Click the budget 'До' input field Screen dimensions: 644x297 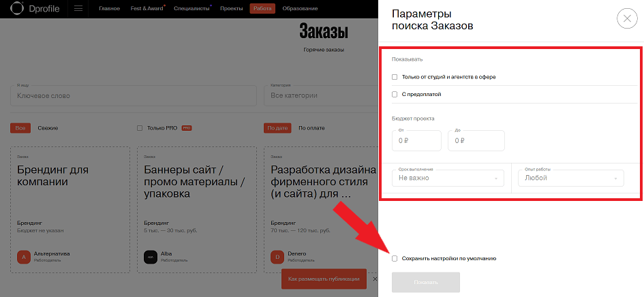pyautogui.click(x=476, y=140)
